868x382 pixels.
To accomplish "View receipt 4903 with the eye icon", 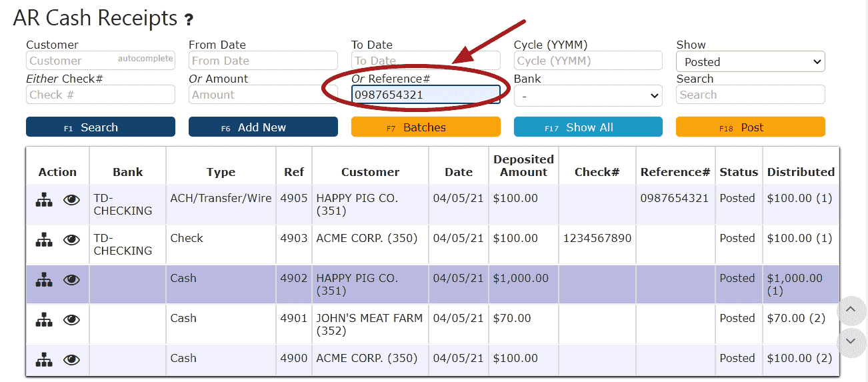I will [71, 240].
